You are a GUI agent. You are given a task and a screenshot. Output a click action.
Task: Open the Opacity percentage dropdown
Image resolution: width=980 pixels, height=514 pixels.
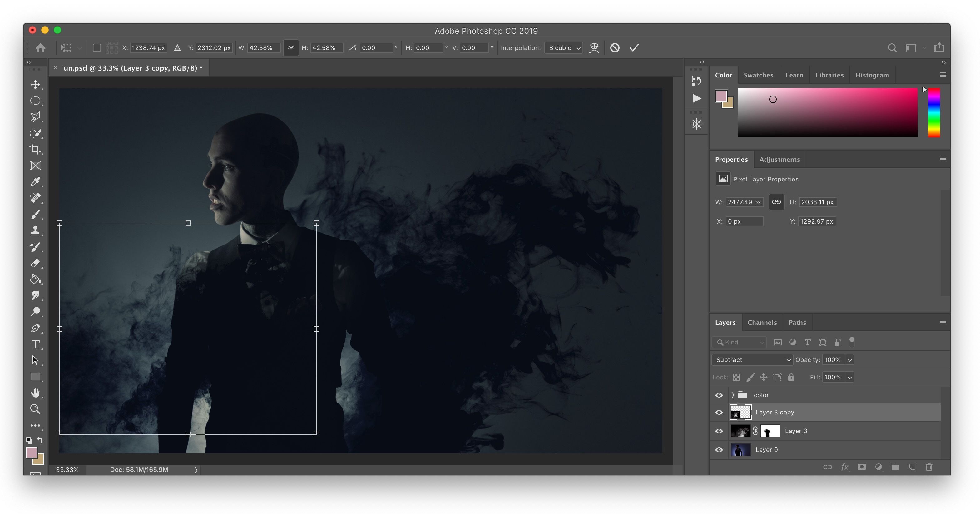point(850,360)
